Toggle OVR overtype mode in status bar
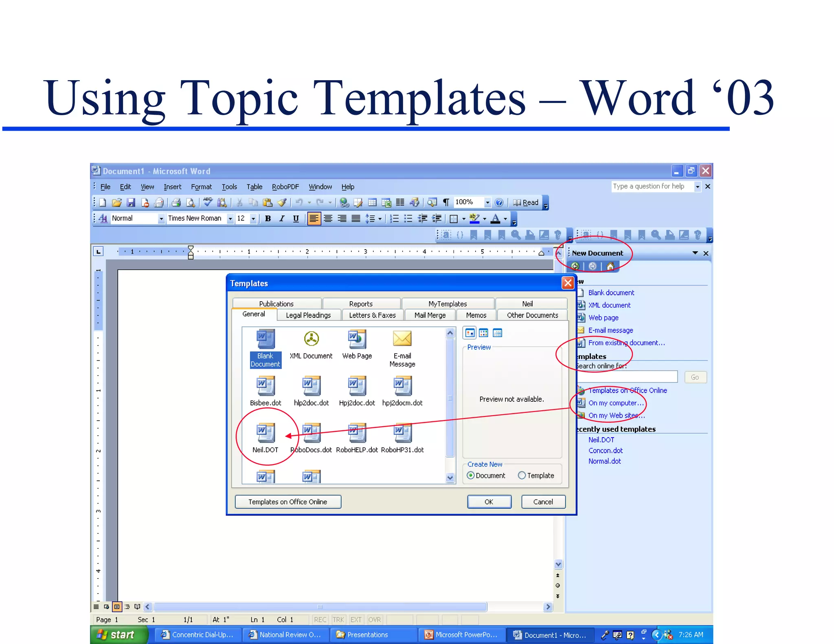Viewport: 834px width, 644px height. pos(374,620)
